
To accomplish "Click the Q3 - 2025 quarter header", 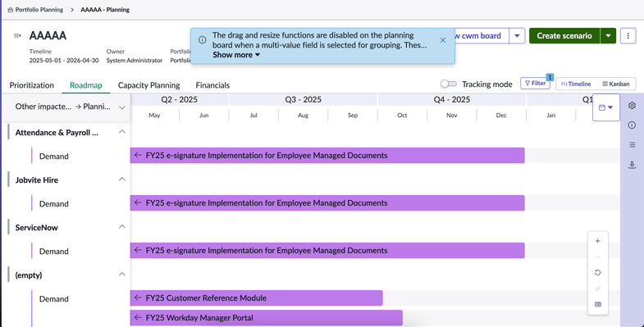I will pyautogui.click(x=303, y=100).
